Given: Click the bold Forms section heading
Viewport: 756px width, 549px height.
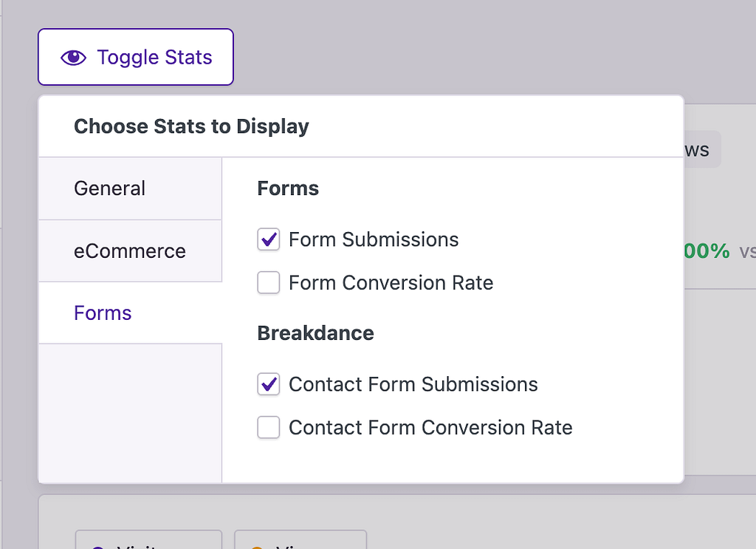Looking at the screenshot, I should pyautogui.click(x=288, y=188).
